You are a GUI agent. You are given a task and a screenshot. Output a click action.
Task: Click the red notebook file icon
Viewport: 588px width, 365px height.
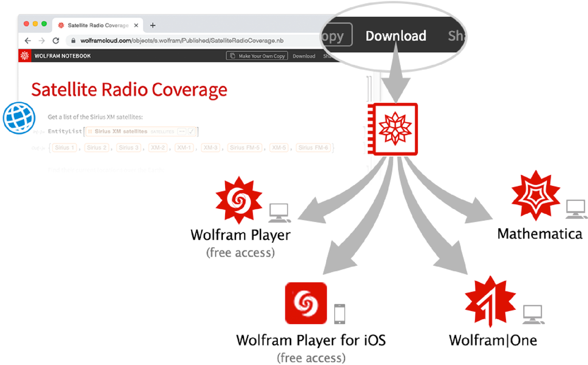[393, 129]
